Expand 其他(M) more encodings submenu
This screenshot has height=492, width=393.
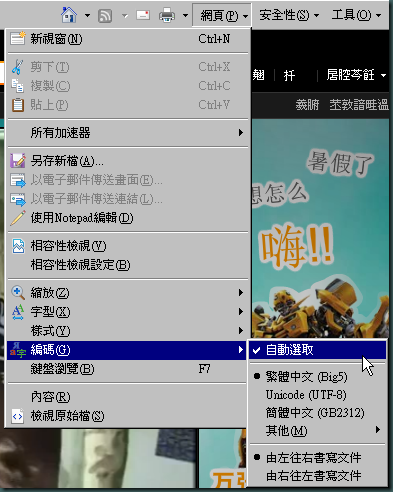pos(317,431)
